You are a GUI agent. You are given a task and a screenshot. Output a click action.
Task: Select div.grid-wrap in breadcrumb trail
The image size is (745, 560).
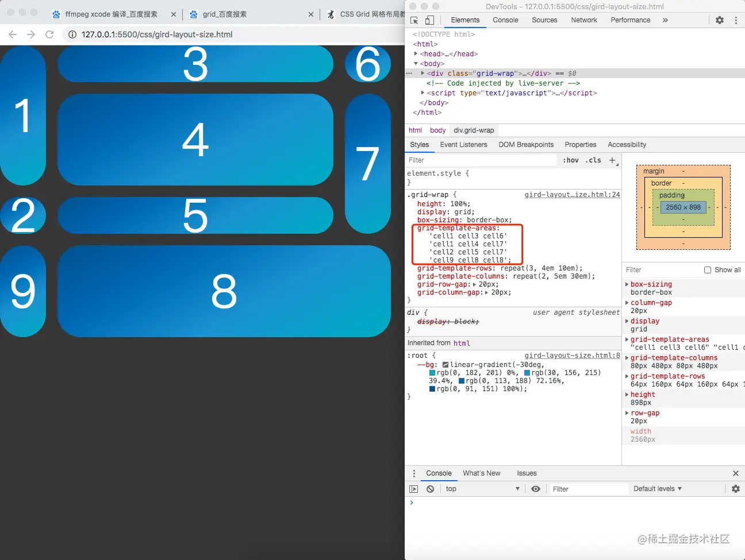(x=474, y=130)
